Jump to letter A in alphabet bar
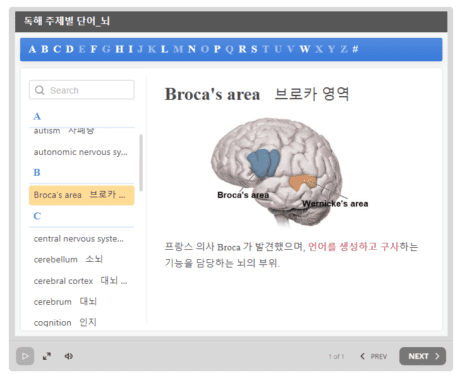 tap(32, 49)
